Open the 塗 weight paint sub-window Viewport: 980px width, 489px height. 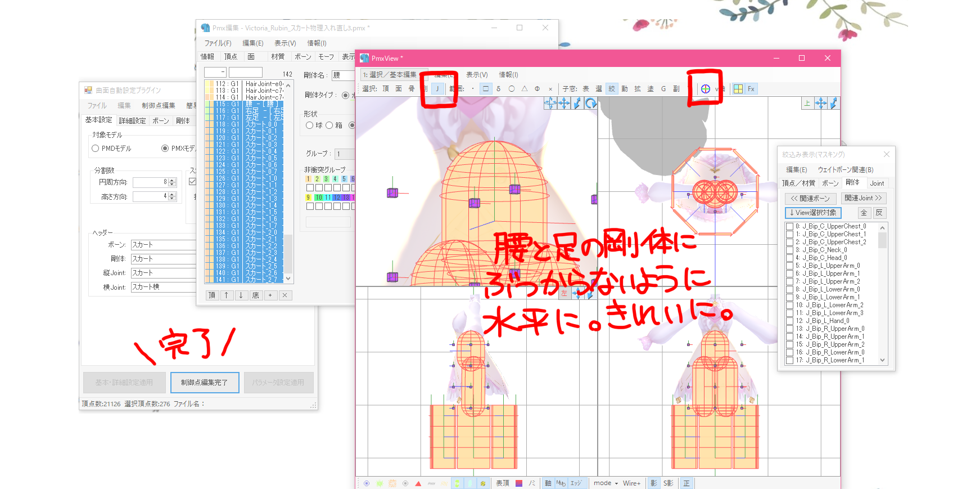[651, 89]
